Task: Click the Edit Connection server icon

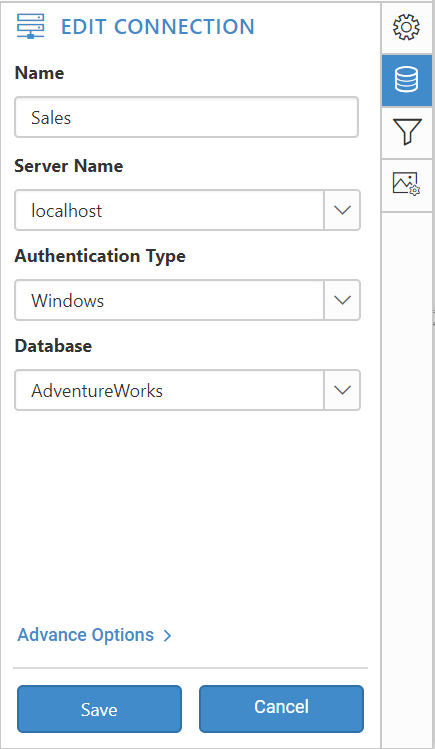Action: 31,26
